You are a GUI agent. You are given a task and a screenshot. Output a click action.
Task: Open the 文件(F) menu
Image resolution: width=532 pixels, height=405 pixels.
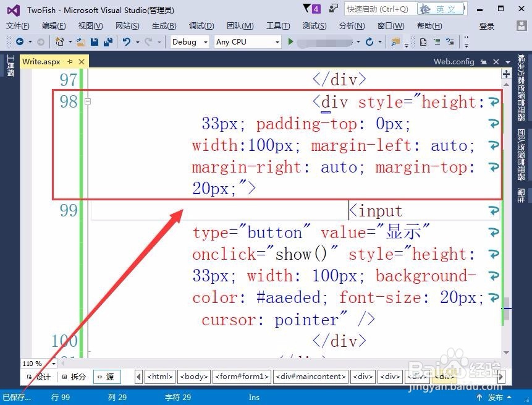[18, 26]
